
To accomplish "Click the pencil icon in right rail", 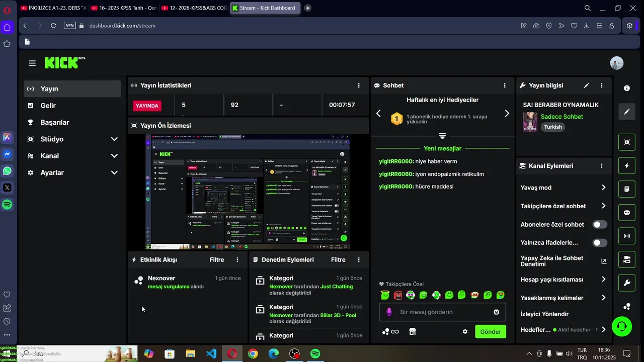I will coord(627,112).
